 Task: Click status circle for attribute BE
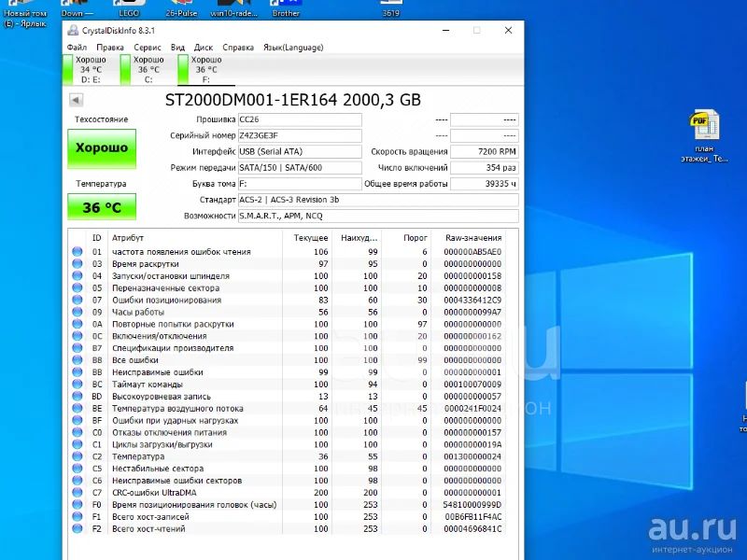click(x=78, y=408)
